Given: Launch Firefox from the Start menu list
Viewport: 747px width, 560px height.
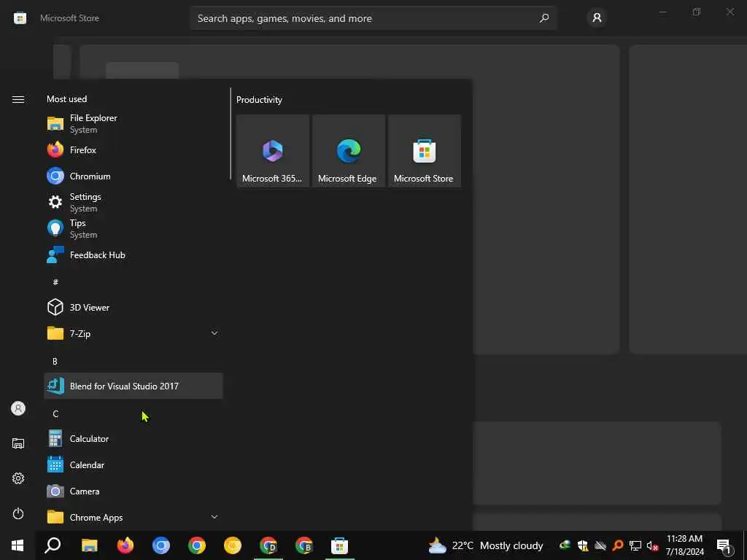Looking at the screenshot, I should pos(133,150).
